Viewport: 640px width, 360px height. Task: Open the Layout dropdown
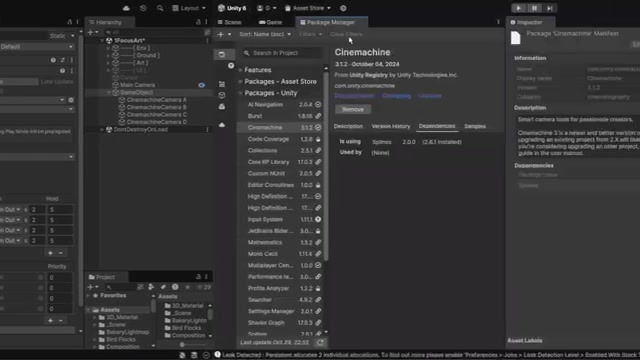click(189, 8)
